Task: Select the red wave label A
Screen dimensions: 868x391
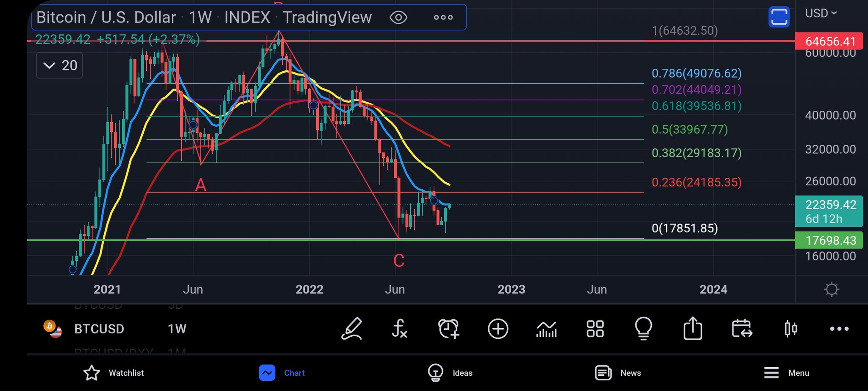Action: [x=200, y=185]
